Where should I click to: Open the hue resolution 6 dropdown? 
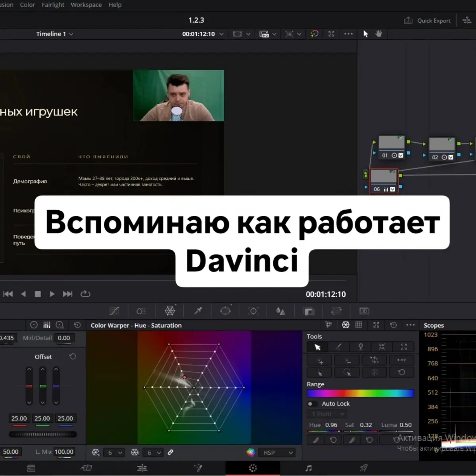point(114,453)
